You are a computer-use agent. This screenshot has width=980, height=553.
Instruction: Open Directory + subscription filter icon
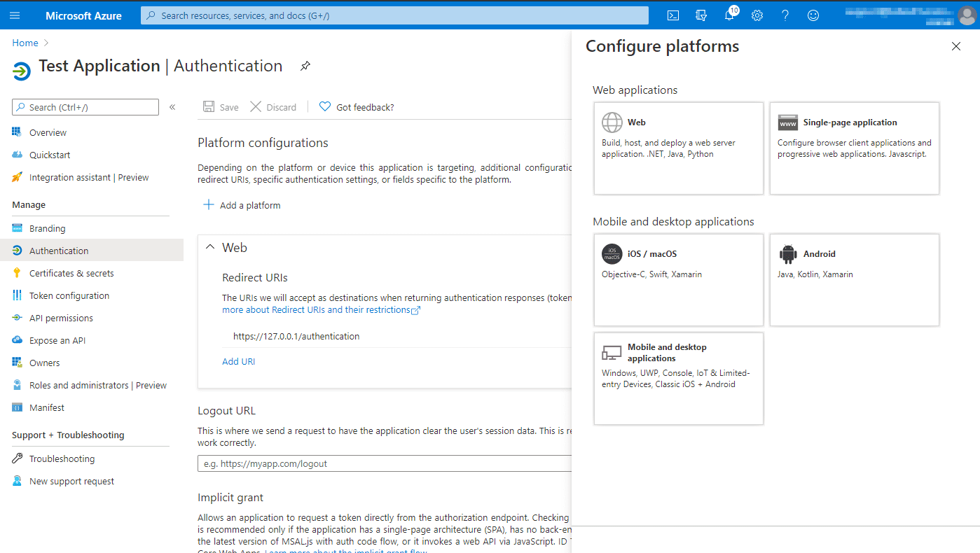(x=701, y=15)
